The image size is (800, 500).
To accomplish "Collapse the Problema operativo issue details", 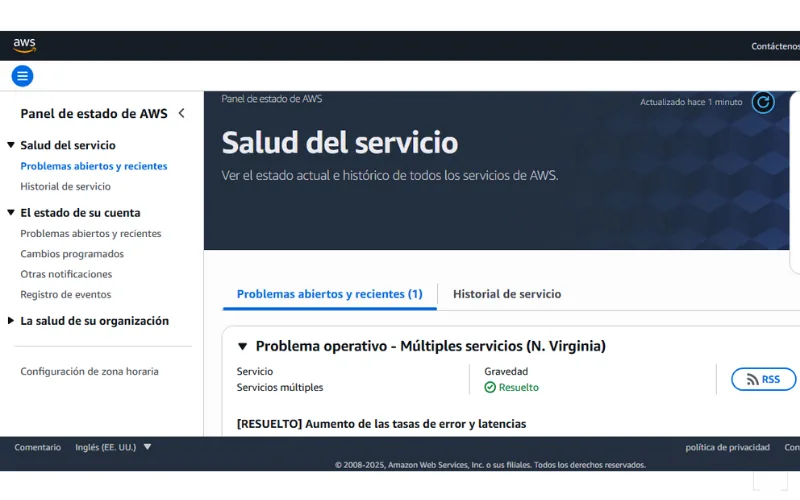I will click(242, 346).
